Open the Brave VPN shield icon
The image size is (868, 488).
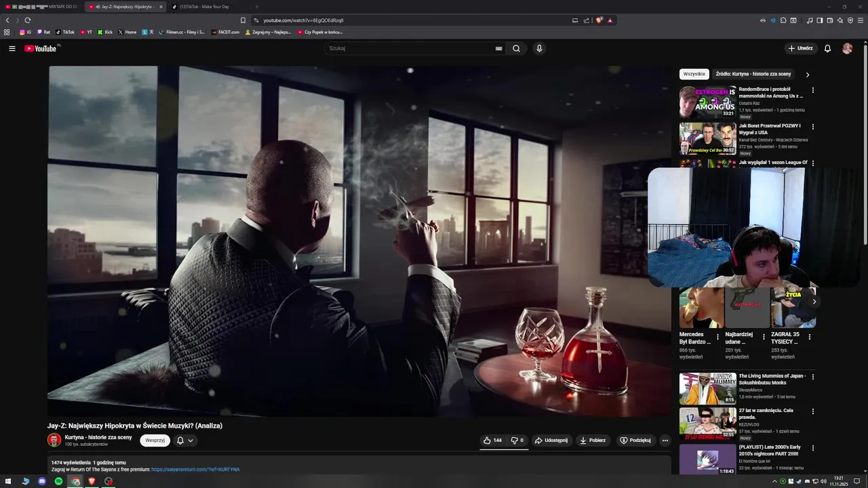tap(850, 20)
